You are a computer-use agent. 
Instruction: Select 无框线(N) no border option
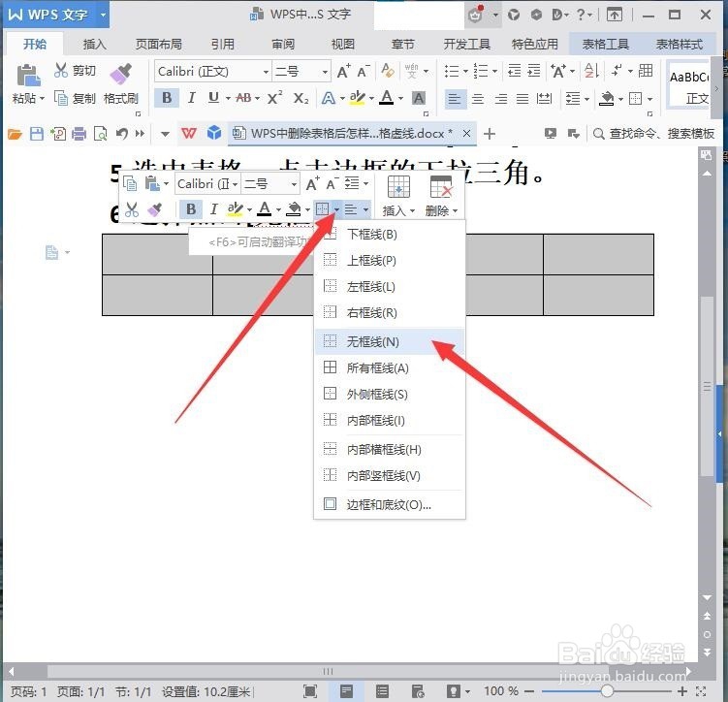[x=390, y=341]
